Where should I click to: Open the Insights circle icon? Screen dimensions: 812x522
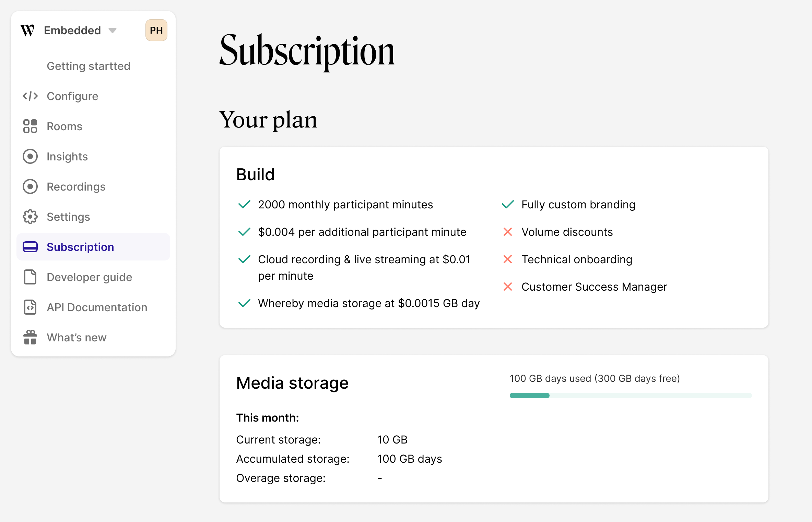(x=30, y=157)
